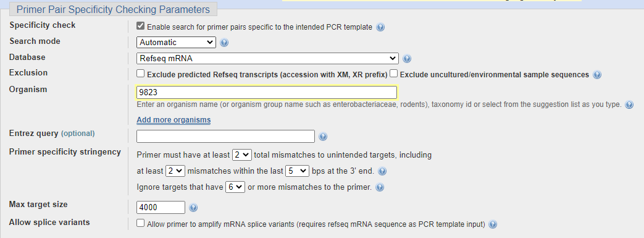Expand the Database Refseq mRNA dropdown
The width and height of the screenshot is (644, 238).
268,58
